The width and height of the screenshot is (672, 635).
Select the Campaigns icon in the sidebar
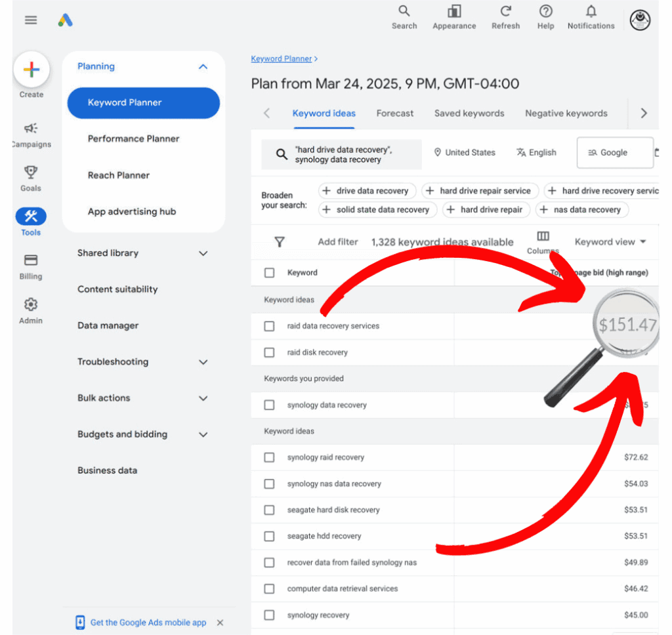pos(30,130)
